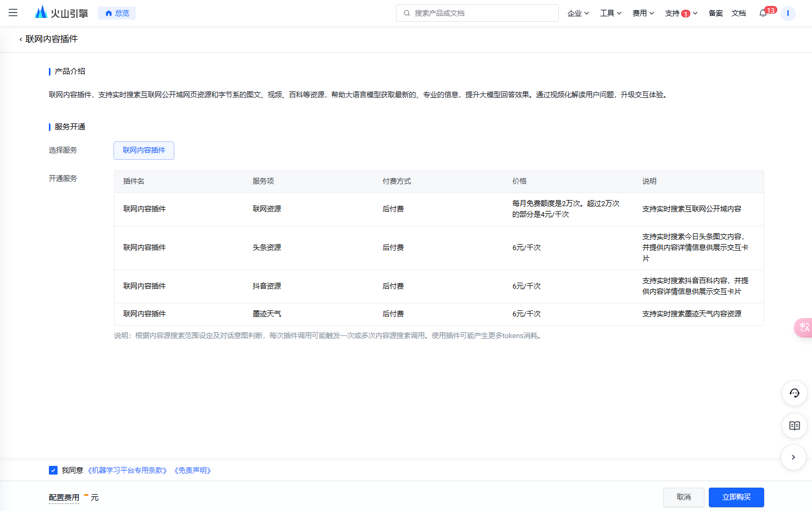Open the 备案 menu item

click(715, 13)
